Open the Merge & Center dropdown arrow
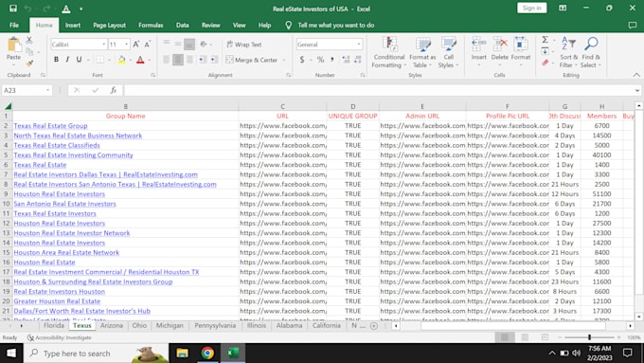Screen dimensions: 644x363 pos(284,60)
